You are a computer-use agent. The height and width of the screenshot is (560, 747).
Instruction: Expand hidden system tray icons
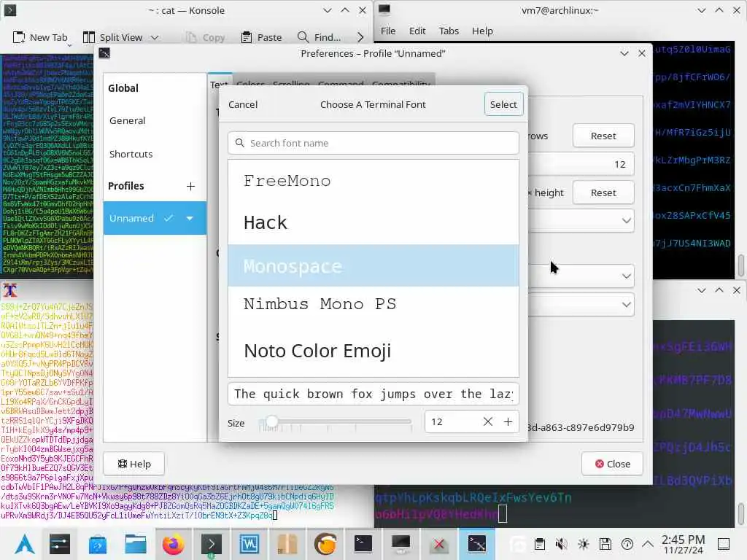(648, 544)
